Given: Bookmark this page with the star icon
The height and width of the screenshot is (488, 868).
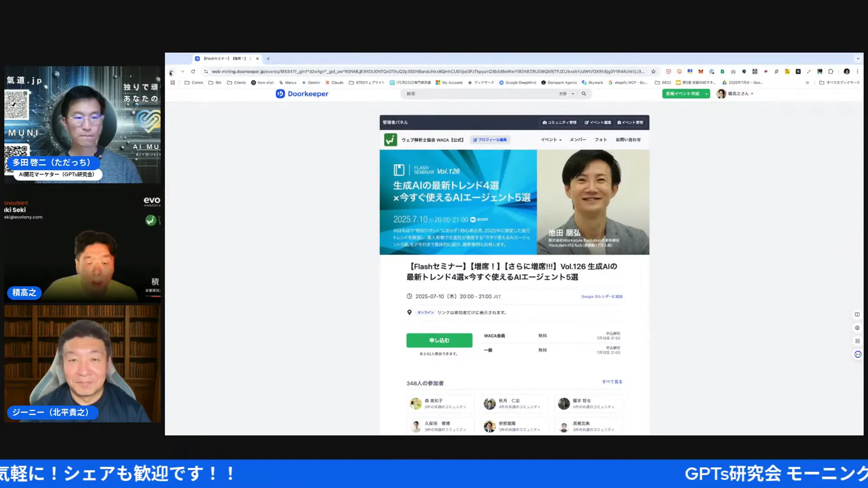Looking at the screenshot, I should click(x=653, y=72).
